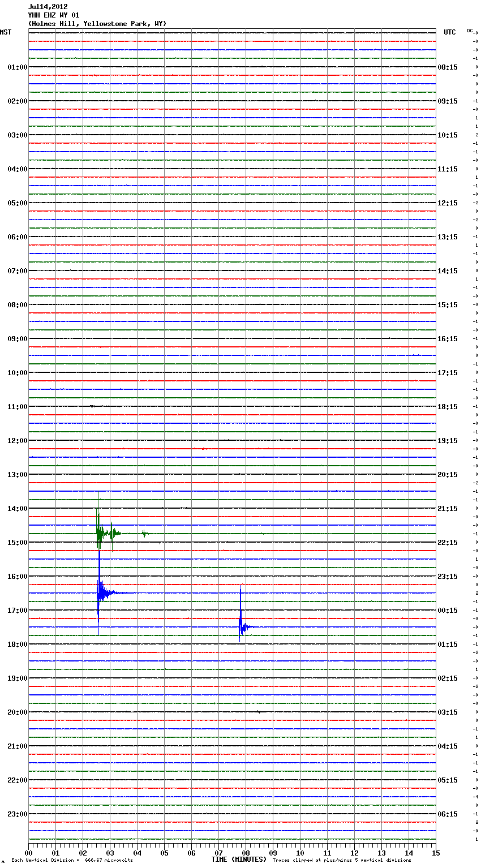Screen dimensions: 481x868
Task: Select the 04:00 MST time label
Action: [x=18, y=169]
